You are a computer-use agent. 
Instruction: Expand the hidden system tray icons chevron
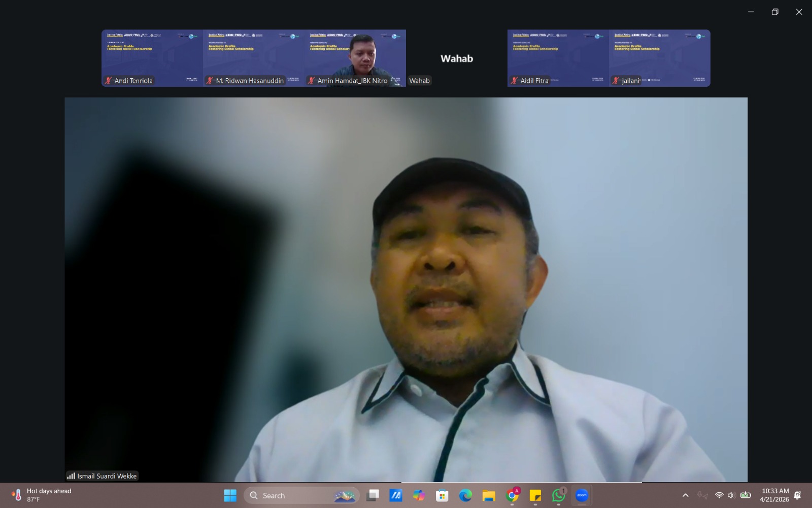tap(685, 495)
